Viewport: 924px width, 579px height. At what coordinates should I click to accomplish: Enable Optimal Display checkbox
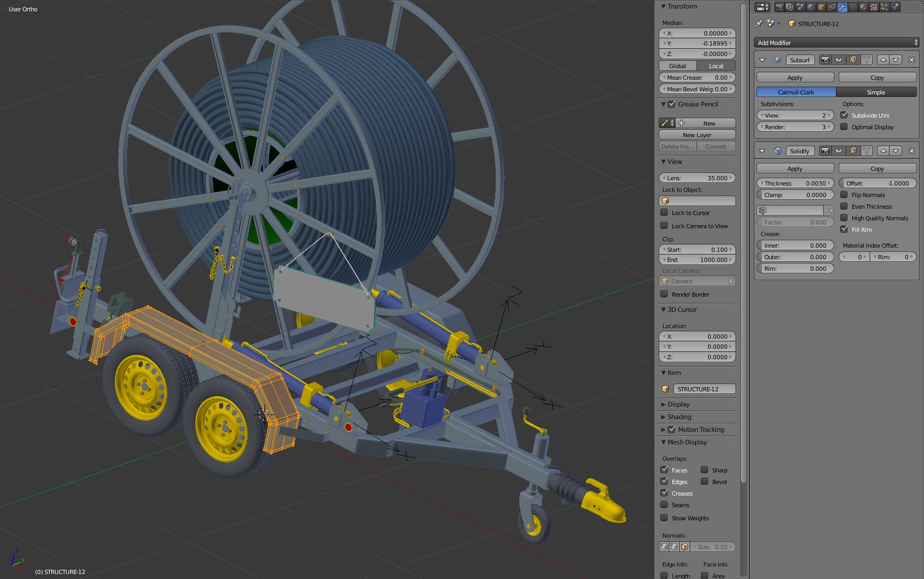pos(844,127)
